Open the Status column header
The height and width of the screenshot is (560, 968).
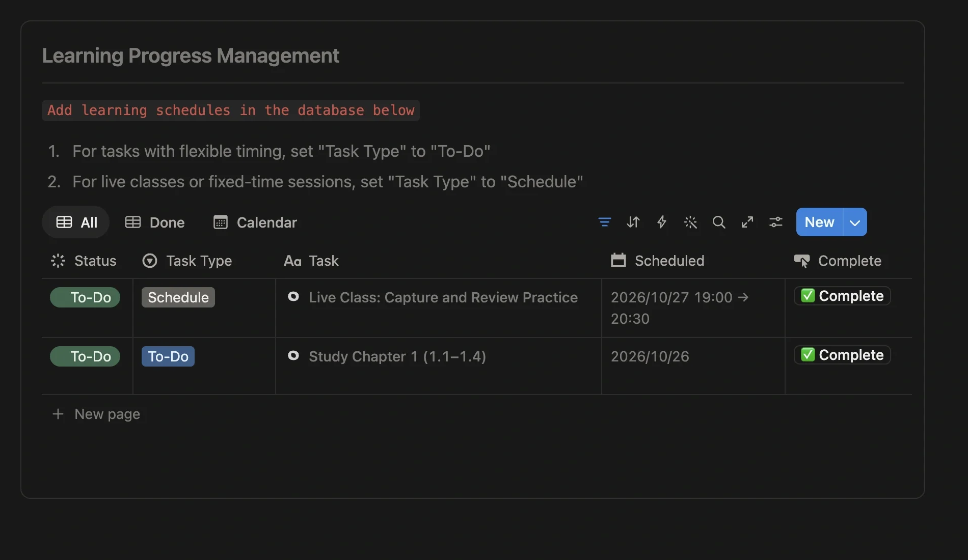(84, 261)
